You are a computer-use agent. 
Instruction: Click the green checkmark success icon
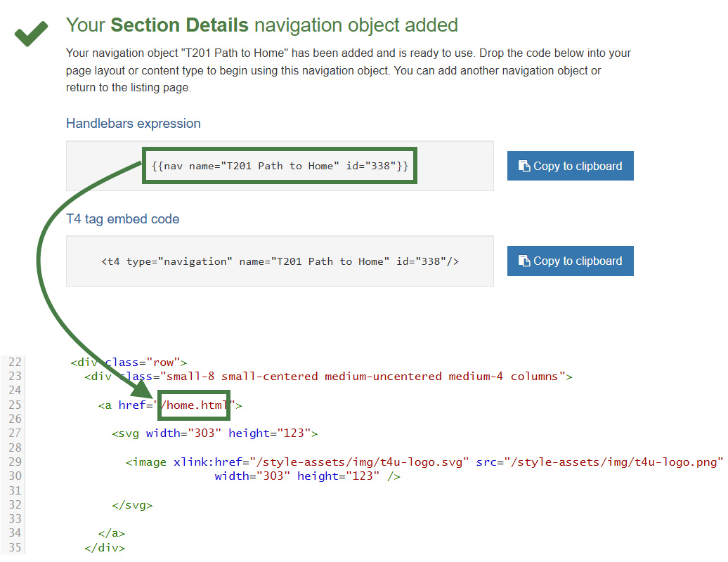(x=30, y=33)
